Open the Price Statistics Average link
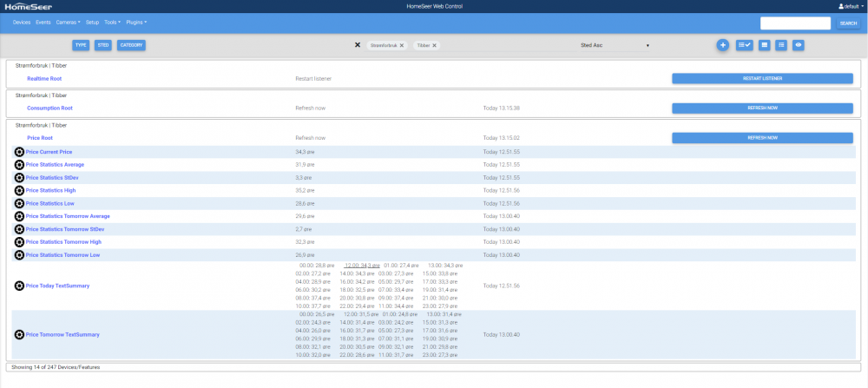The image size is (868, 388). (x=55, y=164)
